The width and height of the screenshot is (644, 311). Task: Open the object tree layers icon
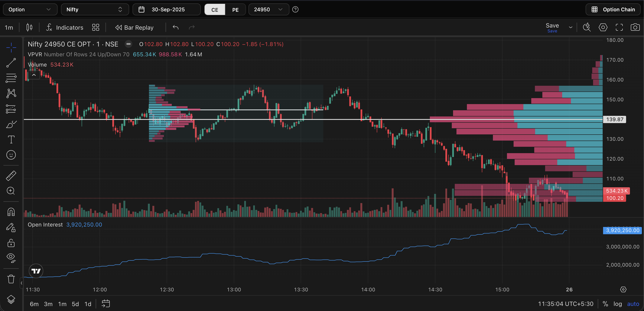click(11, 299)
